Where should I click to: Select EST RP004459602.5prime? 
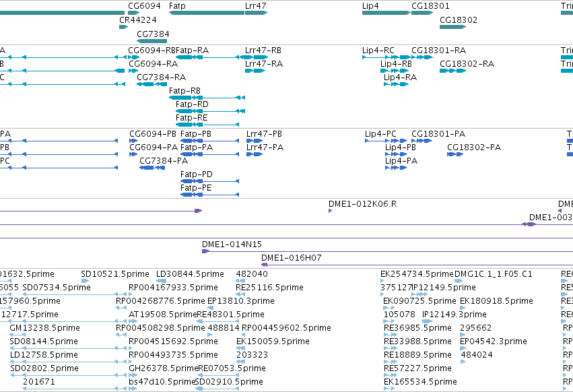[x=287, y=328]
